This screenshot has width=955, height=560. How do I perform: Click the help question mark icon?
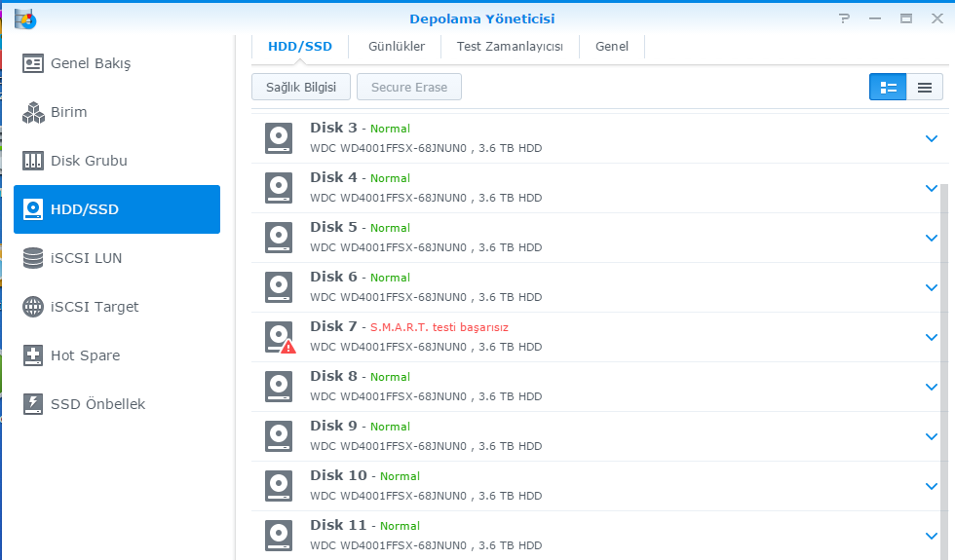(844, 19)
